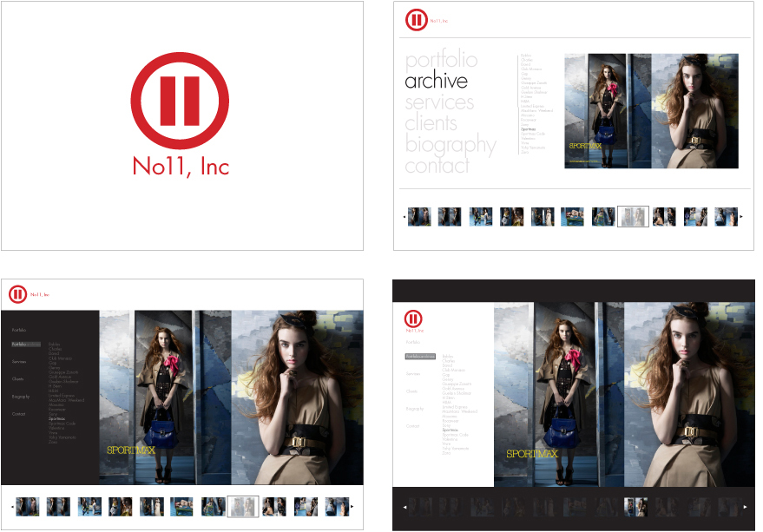Click 'Services' in the white sidebar of bottom-right mockup

tap(414, 374)
